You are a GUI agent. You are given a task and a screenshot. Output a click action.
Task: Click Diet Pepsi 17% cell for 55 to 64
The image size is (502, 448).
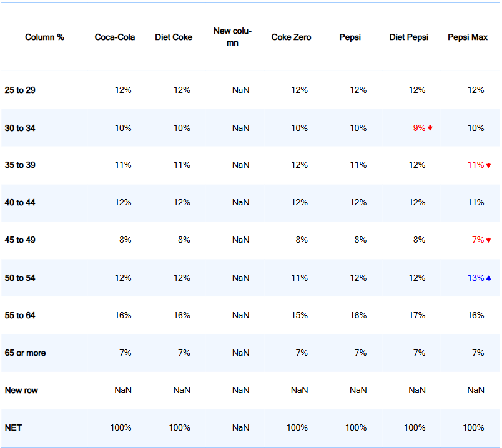tap(417, 315)
